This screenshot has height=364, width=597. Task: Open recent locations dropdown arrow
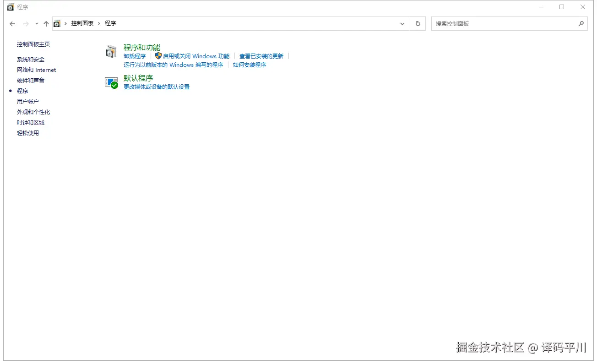click(37, 24)
